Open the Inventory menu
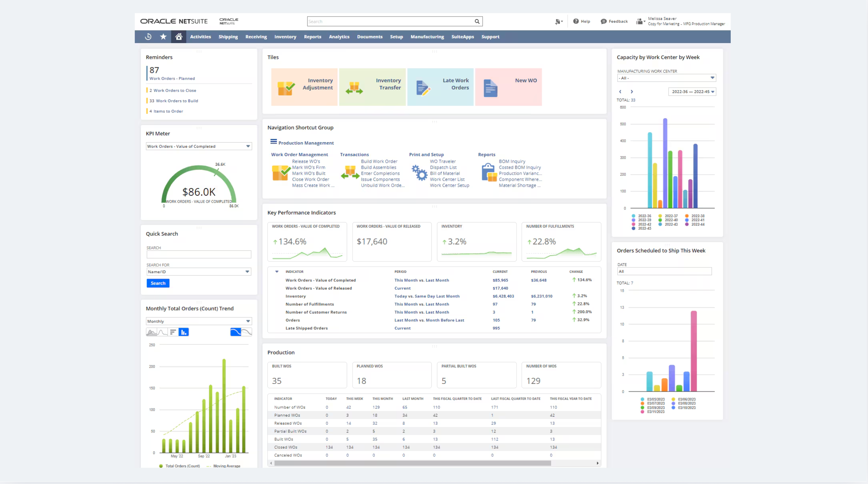 click(285, 37)
